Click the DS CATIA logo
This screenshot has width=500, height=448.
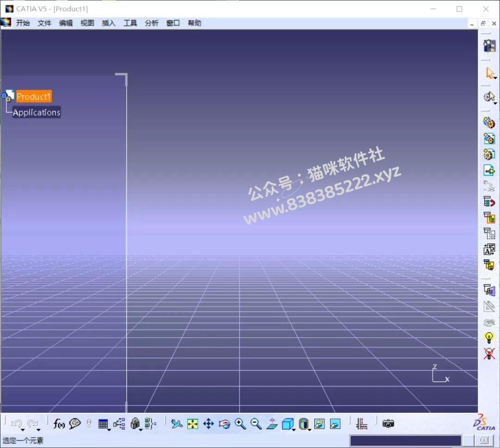[484, 423]
